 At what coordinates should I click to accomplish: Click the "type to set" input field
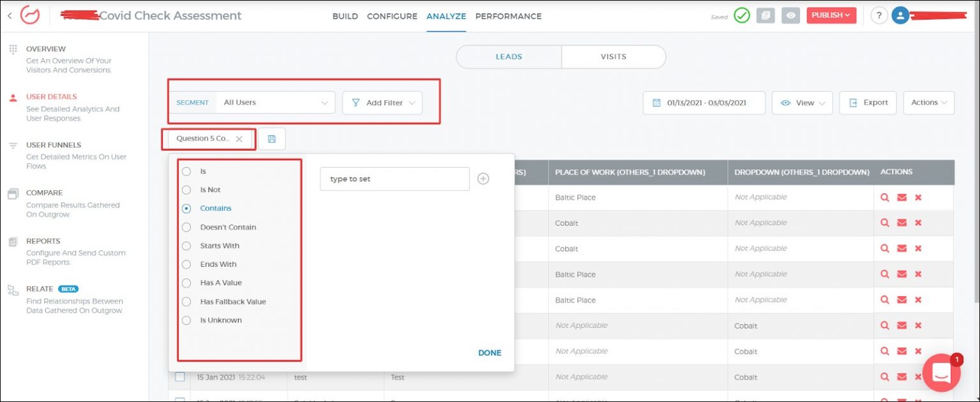pos(394,179)
